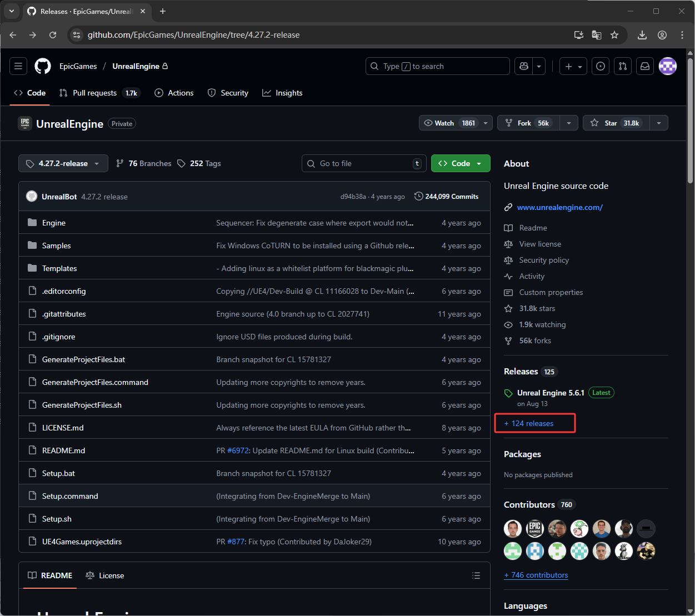Open the View license sidebar link
695x616 pixels.
(533, 244)
